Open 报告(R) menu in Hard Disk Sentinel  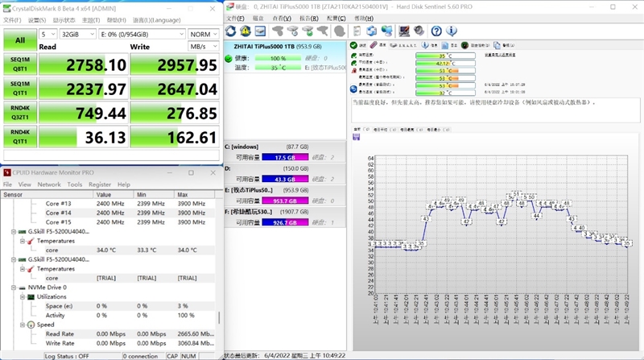(x=309, y=19)
